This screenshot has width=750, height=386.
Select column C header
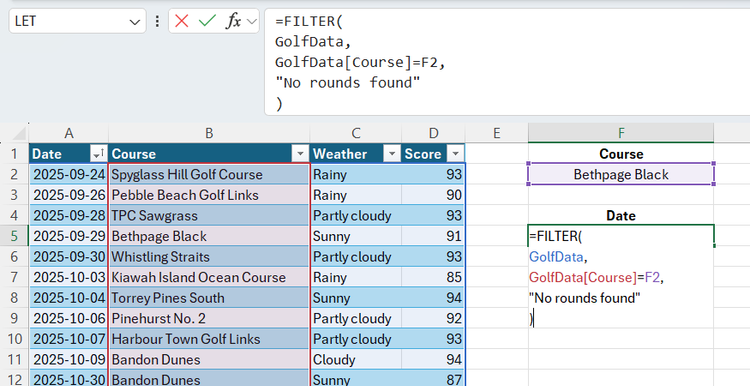355,133
